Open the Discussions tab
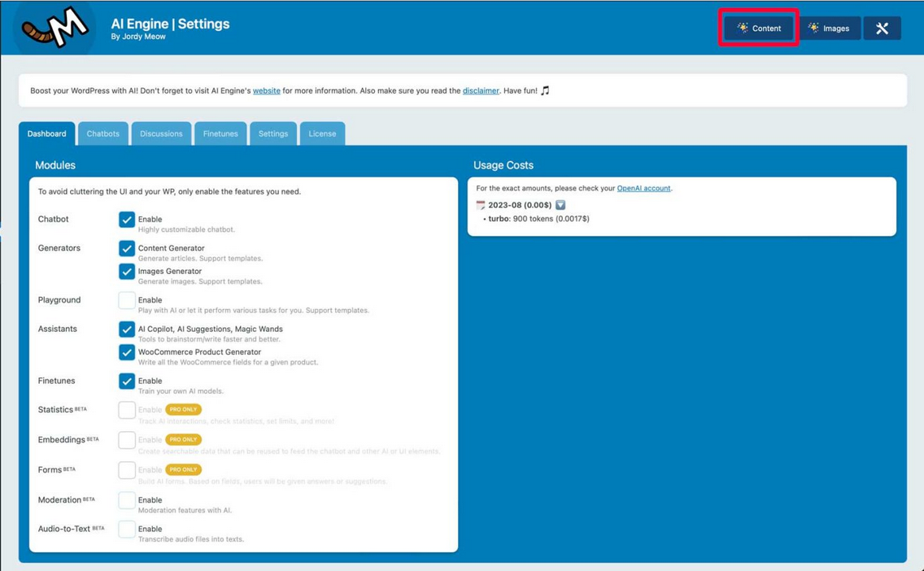Screen dimensions: 924x571 [161, 133]
